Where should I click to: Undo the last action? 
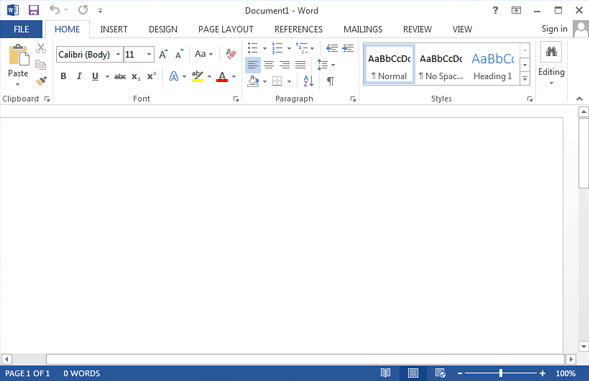coord(55,10)
